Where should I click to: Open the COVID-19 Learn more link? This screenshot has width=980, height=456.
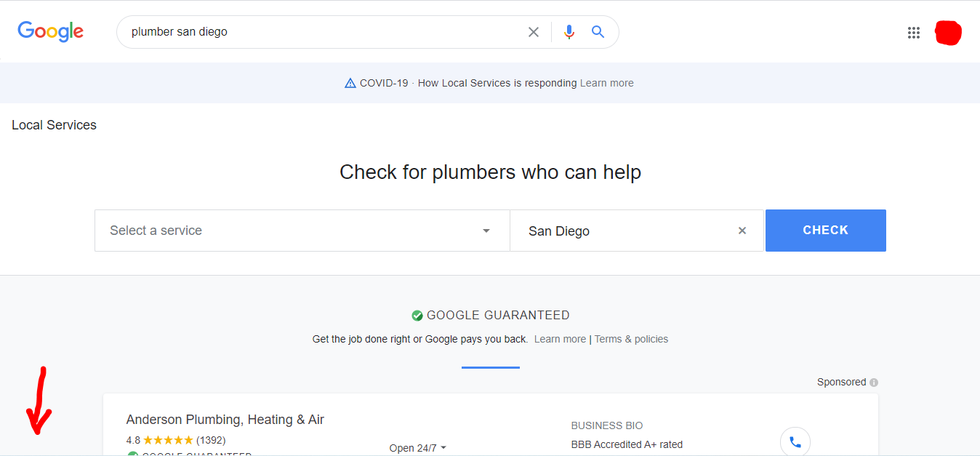[607, 83]
